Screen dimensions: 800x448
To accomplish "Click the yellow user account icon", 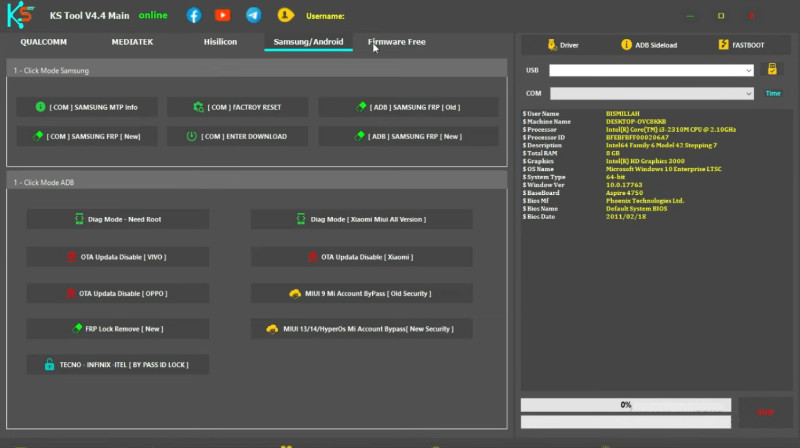I will tap(285, 16).
